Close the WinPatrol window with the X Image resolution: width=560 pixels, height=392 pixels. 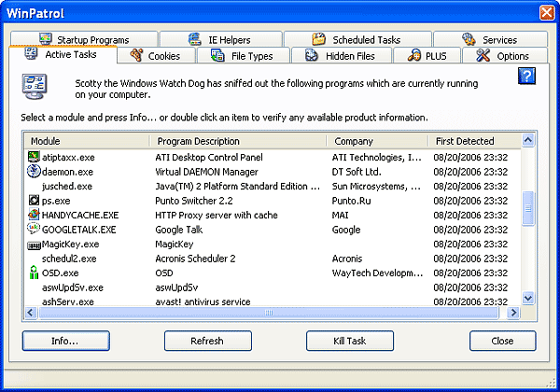click(547, 13)
